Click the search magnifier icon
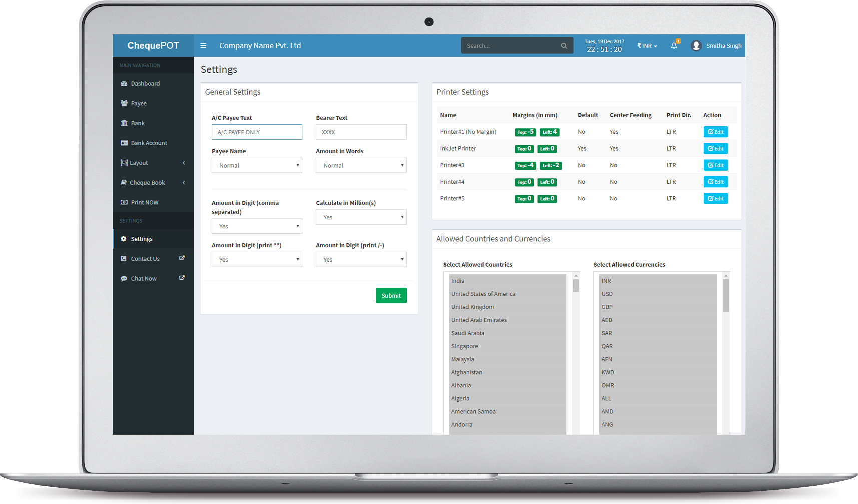858x504 pixels. tap(564, 46)
